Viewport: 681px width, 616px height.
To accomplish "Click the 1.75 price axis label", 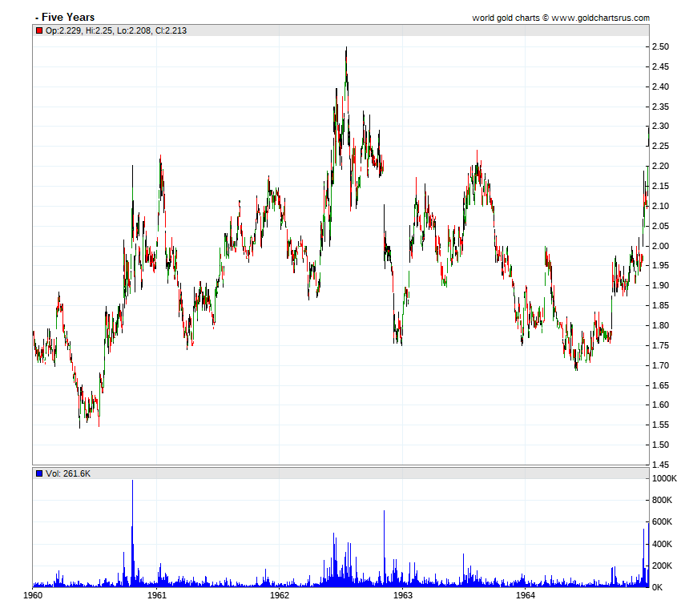I will tap(660, 345).
